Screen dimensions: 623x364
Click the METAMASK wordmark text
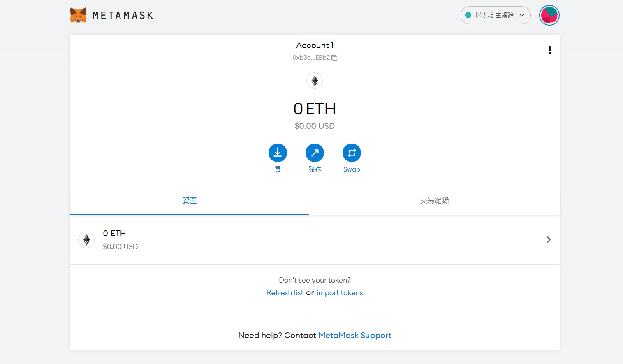[x=123, y=16]
